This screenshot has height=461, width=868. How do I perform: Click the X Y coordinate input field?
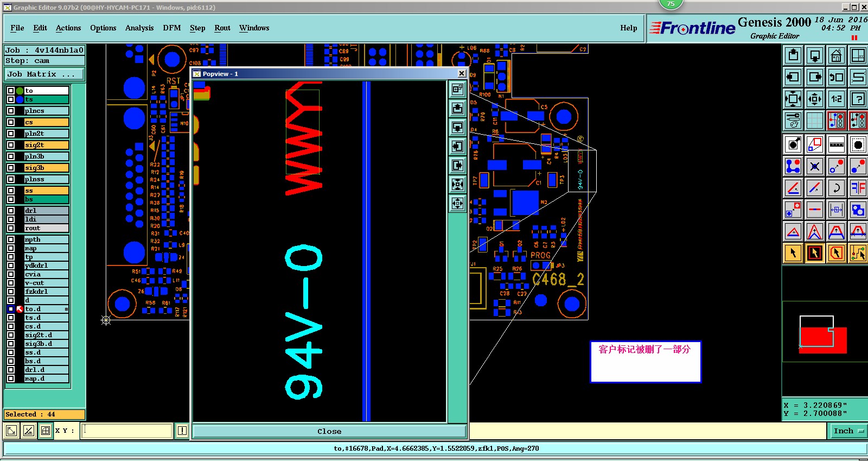point(127,431)
